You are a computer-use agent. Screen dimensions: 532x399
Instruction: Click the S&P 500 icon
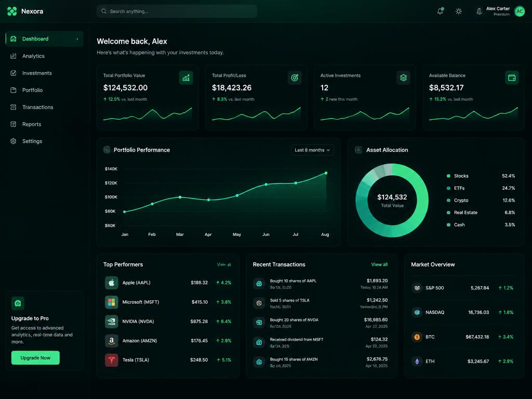click(x=417, y=288)
